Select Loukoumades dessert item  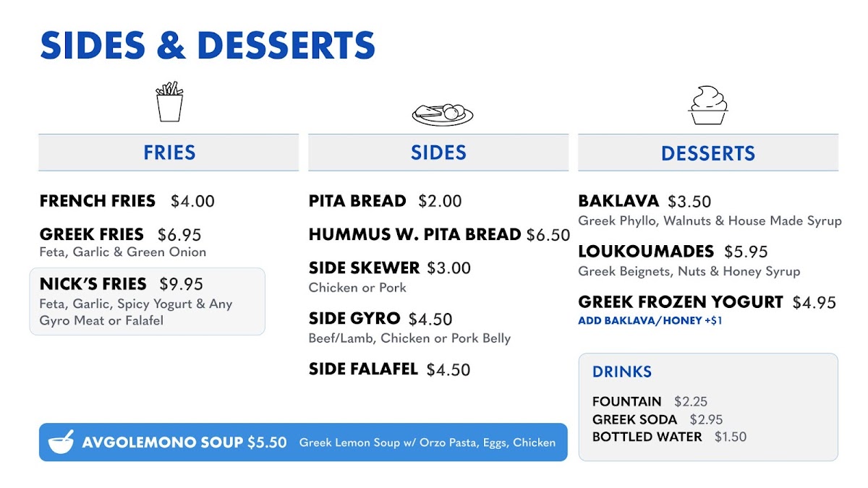point(673,252)
